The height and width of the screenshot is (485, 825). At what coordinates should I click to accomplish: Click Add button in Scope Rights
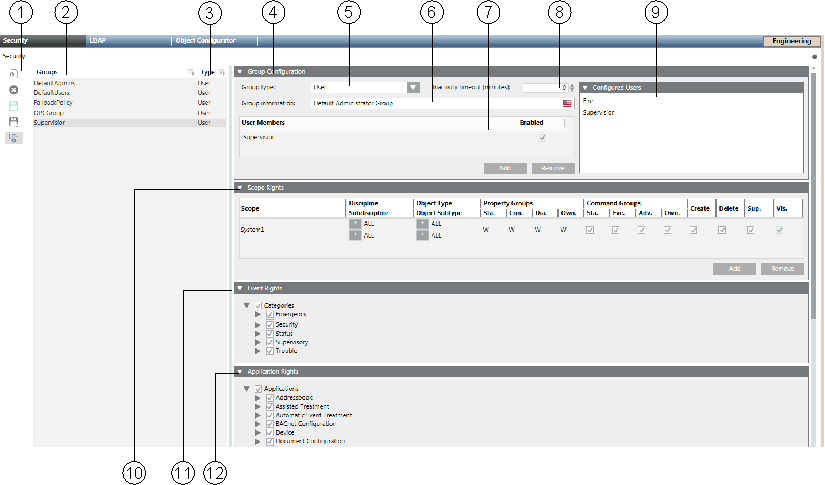coord(733,269)
